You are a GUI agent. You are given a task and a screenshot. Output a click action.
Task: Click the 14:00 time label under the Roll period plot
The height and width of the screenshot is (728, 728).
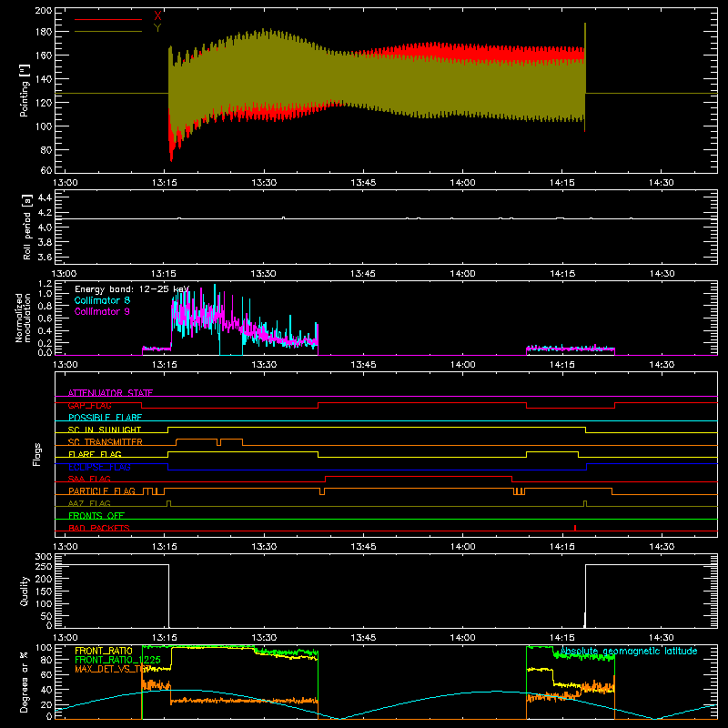pyautogui.click(x=462, y=274)
